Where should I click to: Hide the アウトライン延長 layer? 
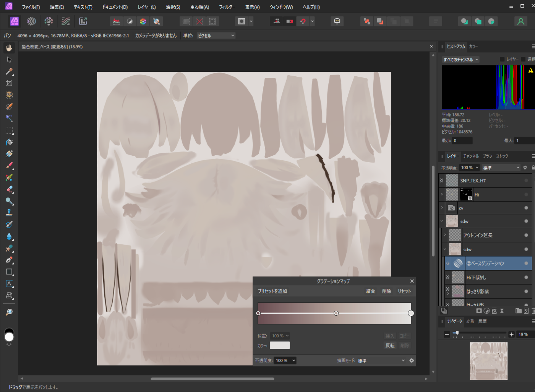(526, 235)
